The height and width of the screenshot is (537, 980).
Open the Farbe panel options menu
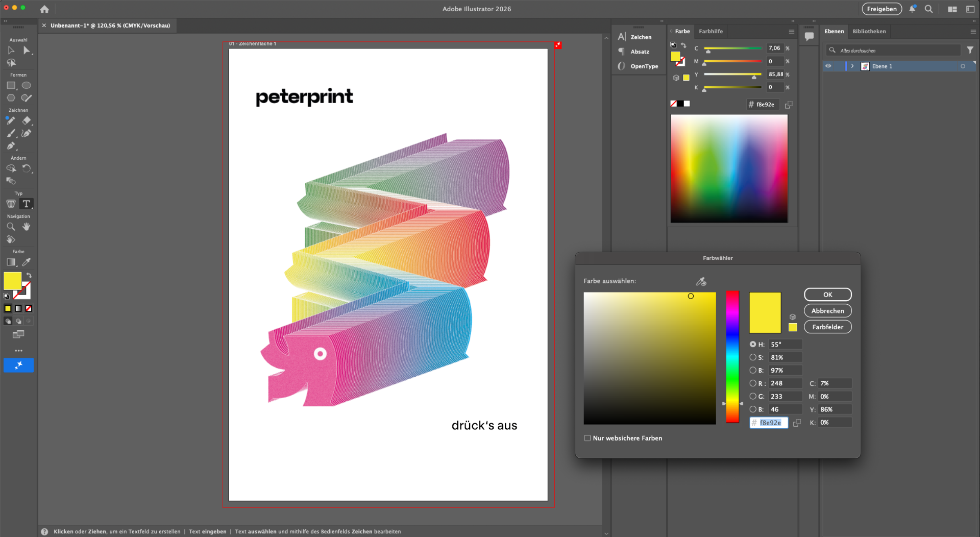pos(792,32)
